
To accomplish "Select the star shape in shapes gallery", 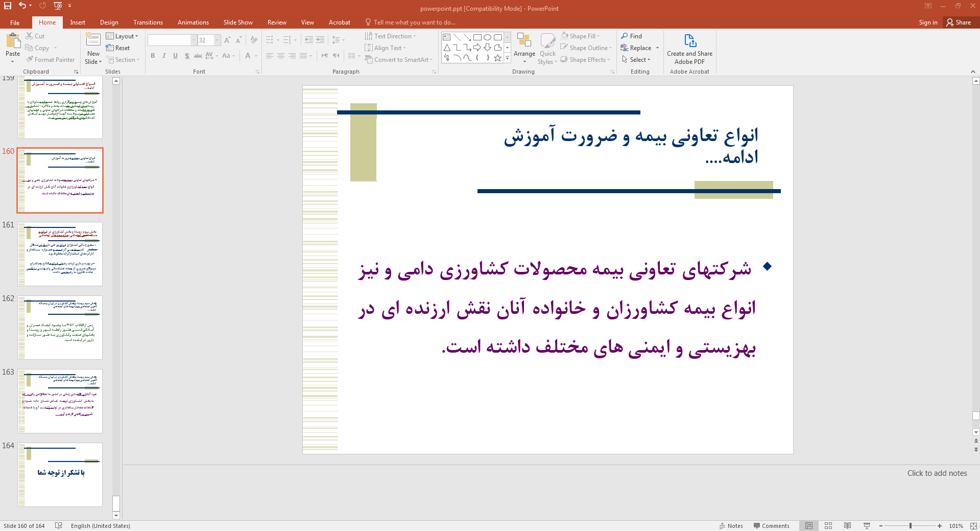I will coord(497,58).
